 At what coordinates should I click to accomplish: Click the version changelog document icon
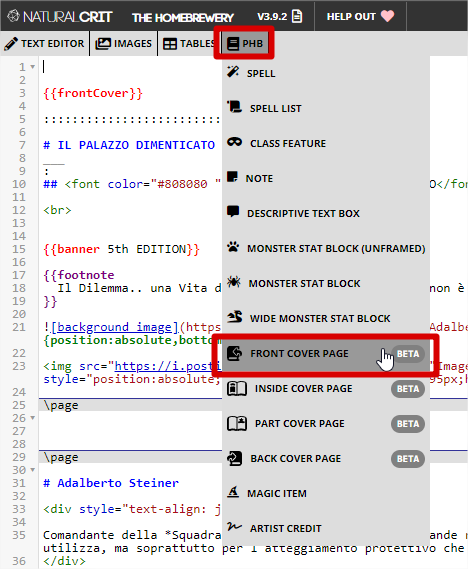click(297, 16)
